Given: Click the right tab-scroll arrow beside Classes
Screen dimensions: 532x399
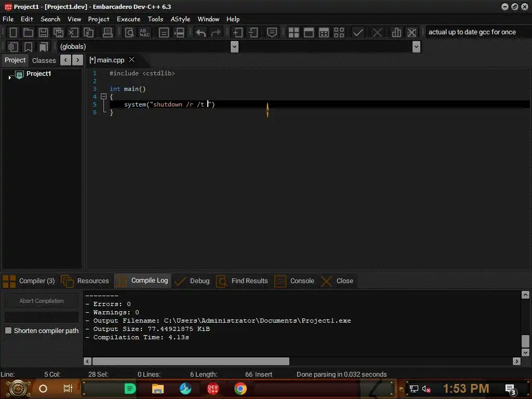Looking at the screenshot, I should tap(78, 60).
